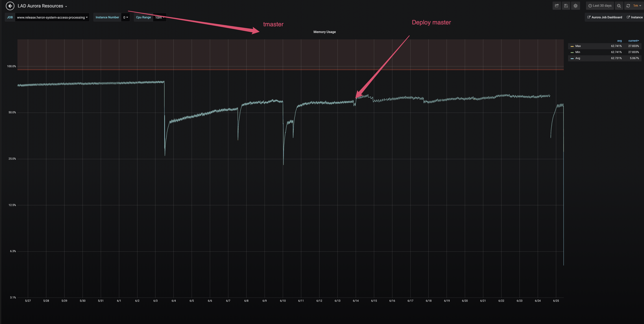Click the zoom out magnifier icon
Screen dimensions: 644x324
(x=619, y=6)
